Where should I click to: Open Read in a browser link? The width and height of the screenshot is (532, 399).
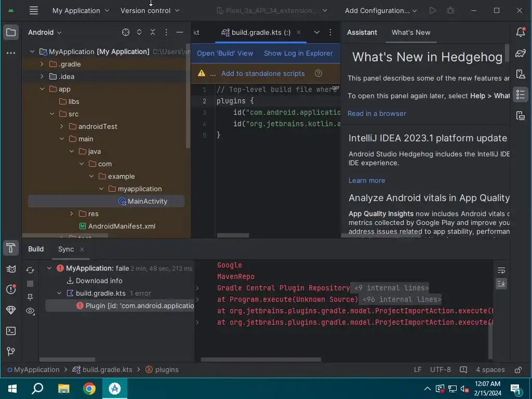pos(377,114)
